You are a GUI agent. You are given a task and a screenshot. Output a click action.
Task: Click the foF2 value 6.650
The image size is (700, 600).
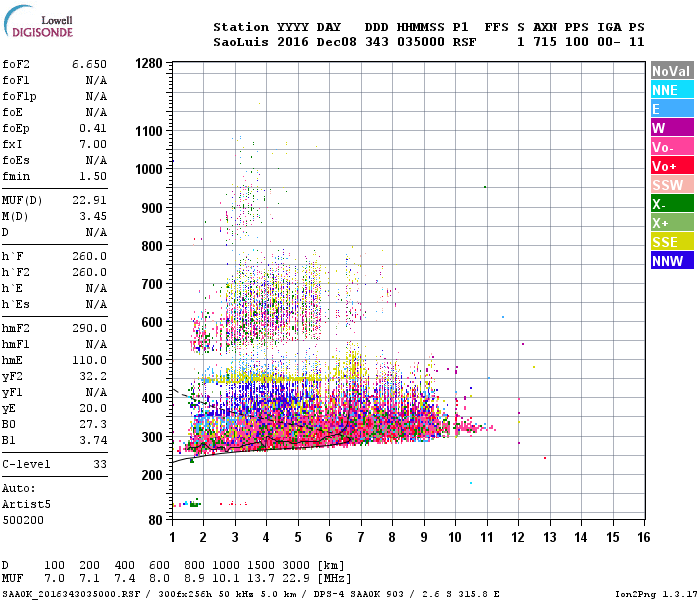[x=89, y=64]
